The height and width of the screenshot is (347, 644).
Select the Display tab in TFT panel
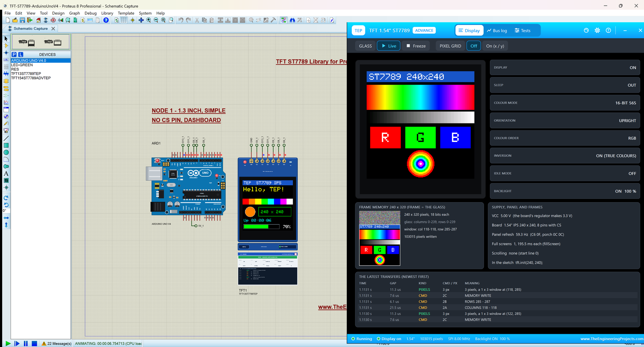point(469,30)
